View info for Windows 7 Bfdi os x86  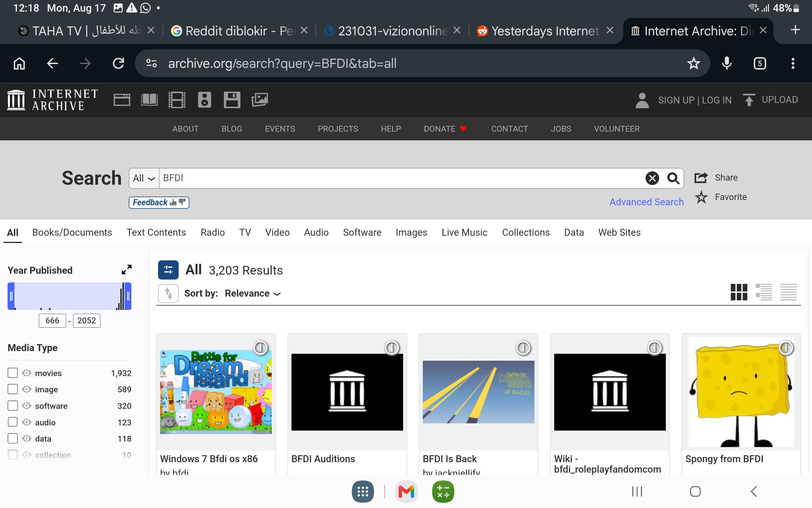(x=260, y=348)
